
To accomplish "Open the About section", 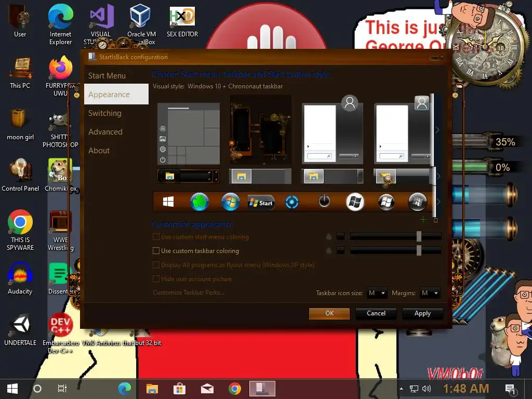I will click(99, 150).
